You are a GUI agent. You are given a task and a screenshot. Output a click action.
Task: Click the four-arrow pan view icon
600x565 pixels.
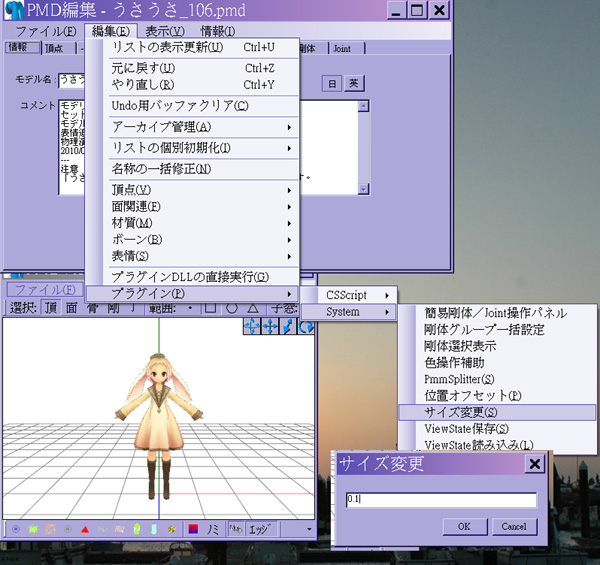[270, 326]
